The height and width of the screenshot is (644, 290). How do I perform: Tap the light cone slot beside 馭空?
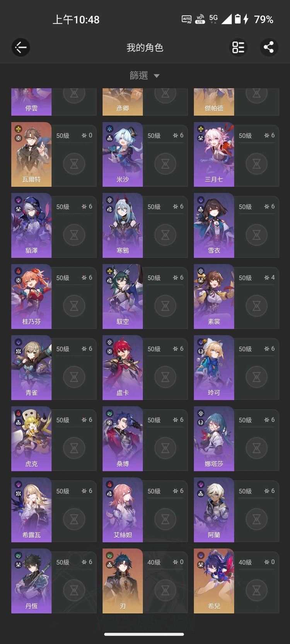click(x=165, y=306)
